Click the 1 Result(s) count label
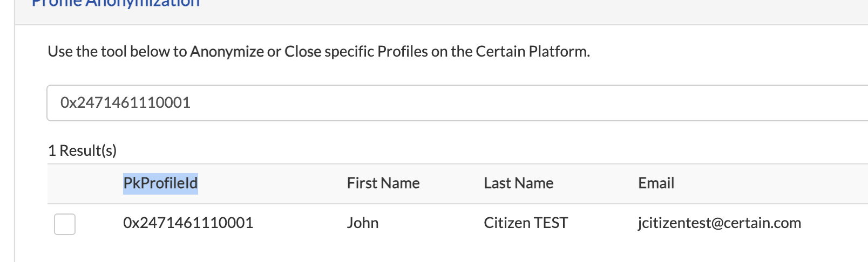 coord(82,150)
